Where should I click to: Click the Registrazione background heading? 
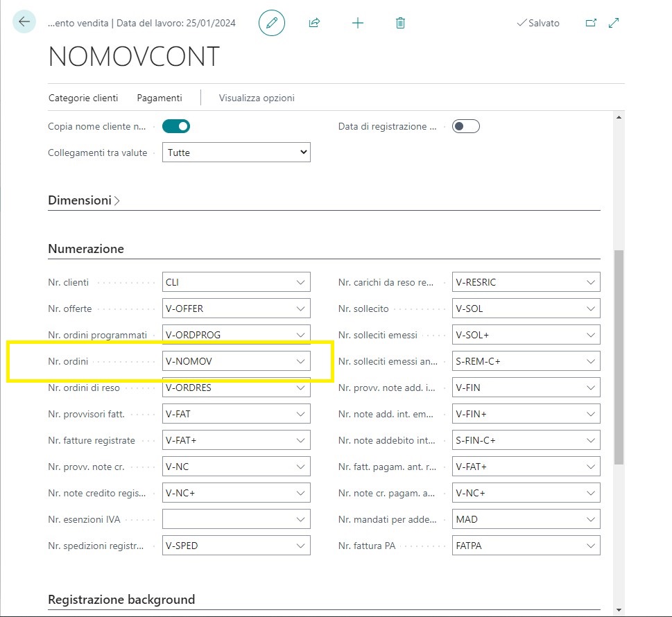pyautogui.click(x=121, y=600)
